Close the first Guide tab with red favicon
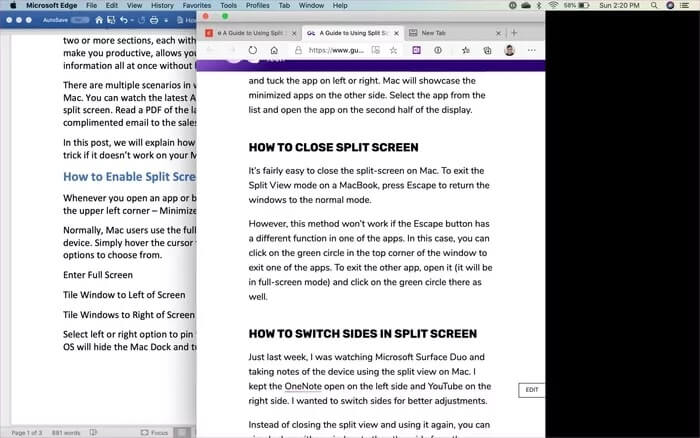Screen dimensions: 700x438 point(294,33)
